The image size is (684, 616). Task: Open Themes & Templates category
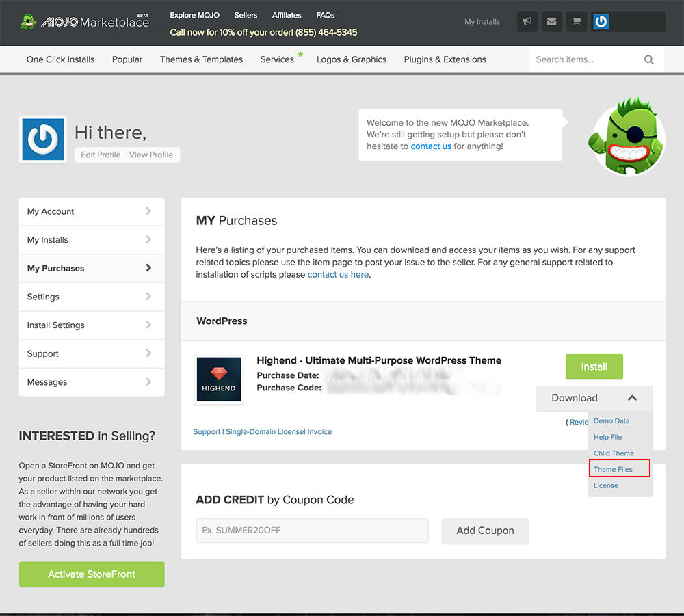click(202, 59)
